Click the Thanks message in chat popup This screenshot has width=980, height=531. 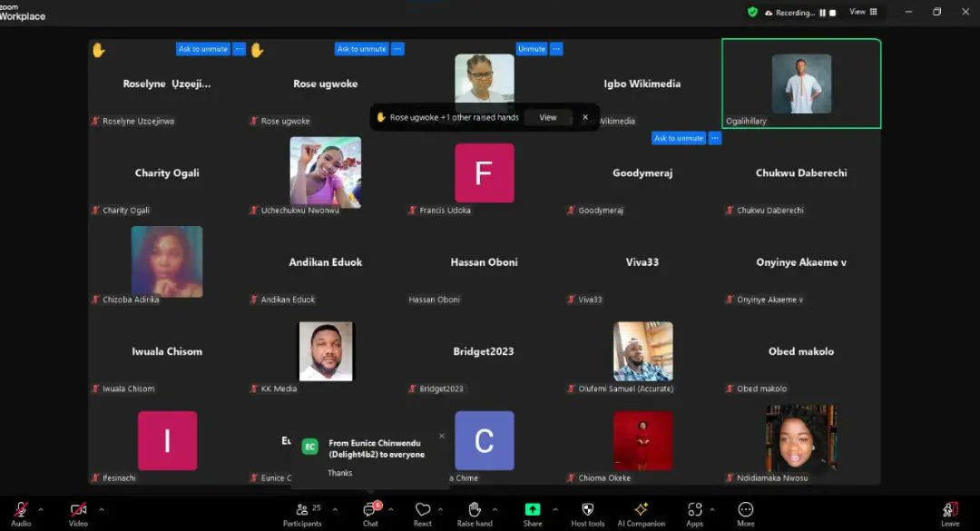pyautogui.click(x=340, y=473)
